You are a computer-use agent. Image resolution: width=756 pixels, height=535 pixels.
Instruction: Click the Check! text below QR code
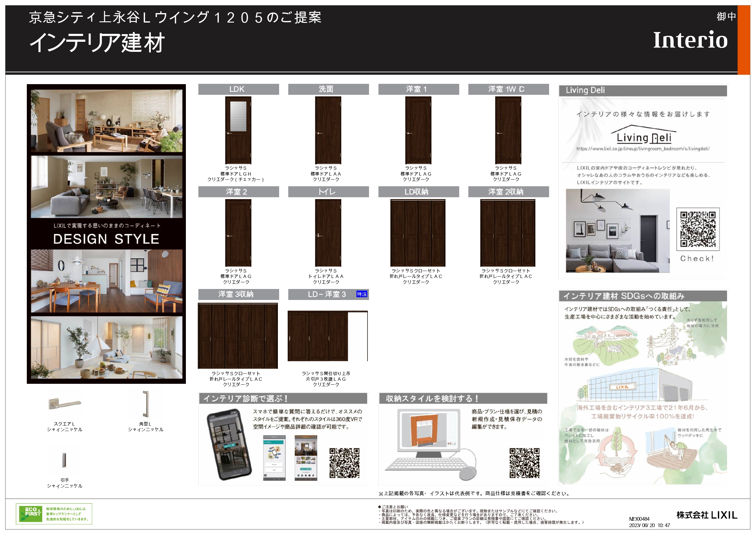tap(697, 259)
